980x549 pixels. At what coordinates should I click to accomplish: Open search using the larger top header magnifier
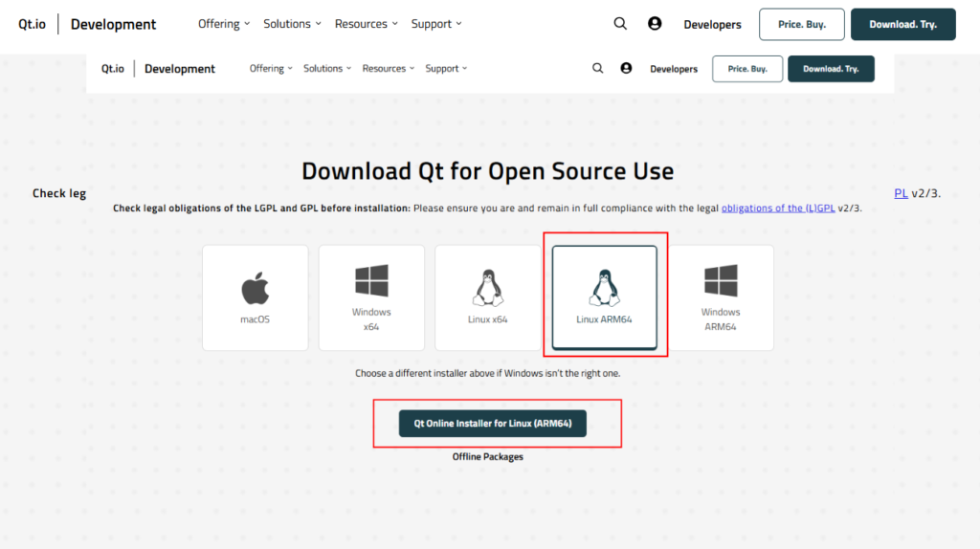click(620, 24)
